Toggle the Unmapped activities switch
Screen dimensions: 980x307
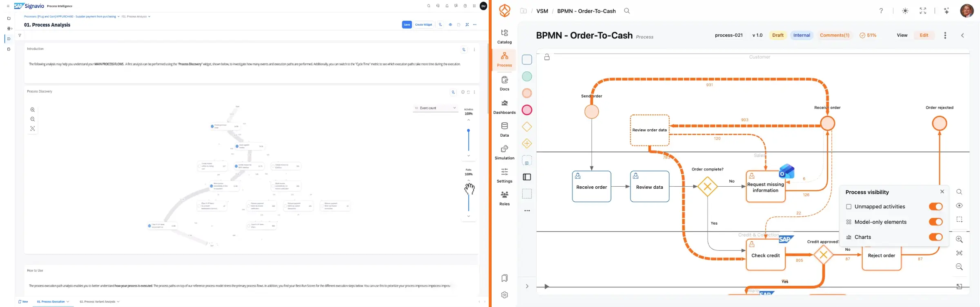coord(935,207)
